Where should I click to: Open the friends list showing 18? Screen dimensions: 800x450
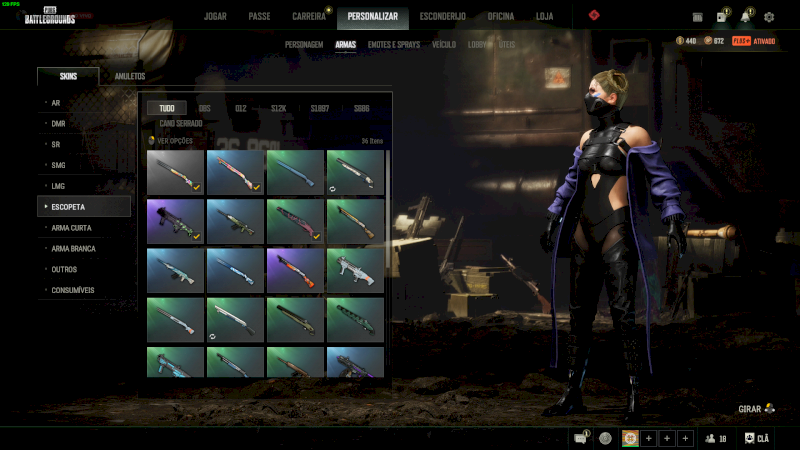716,438
